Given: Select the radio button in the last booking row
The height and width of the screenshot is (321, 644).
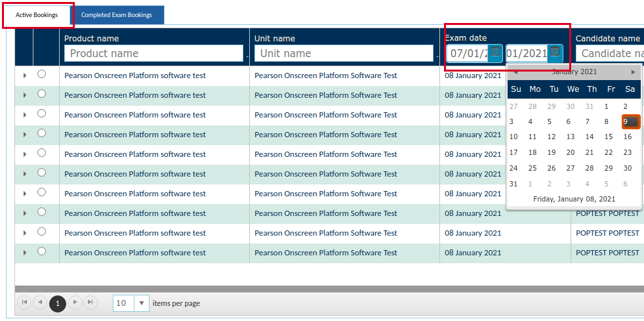Looking at the screenshot, I should pyautogui.click(x=42, y=251).
